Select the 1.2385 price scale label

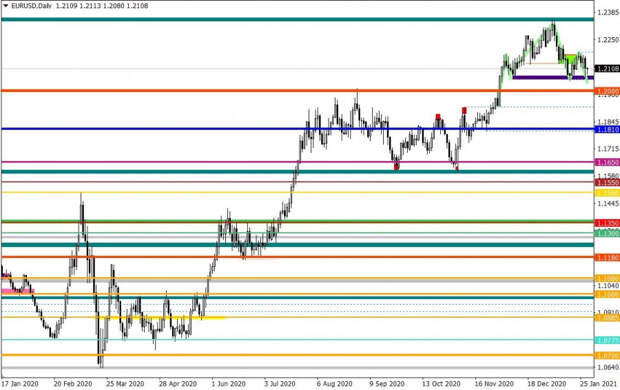tap(608, 13)
